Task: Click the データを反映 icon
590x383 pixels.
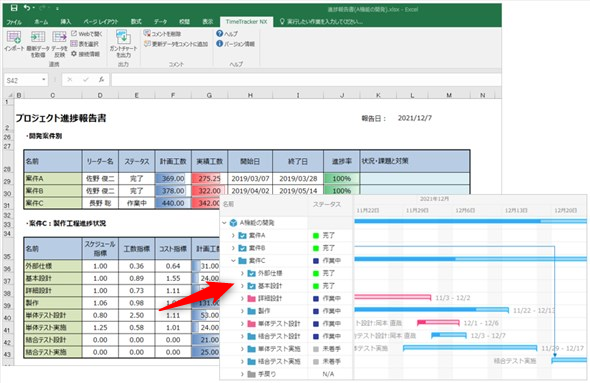Action: click(x=59, y=37)
